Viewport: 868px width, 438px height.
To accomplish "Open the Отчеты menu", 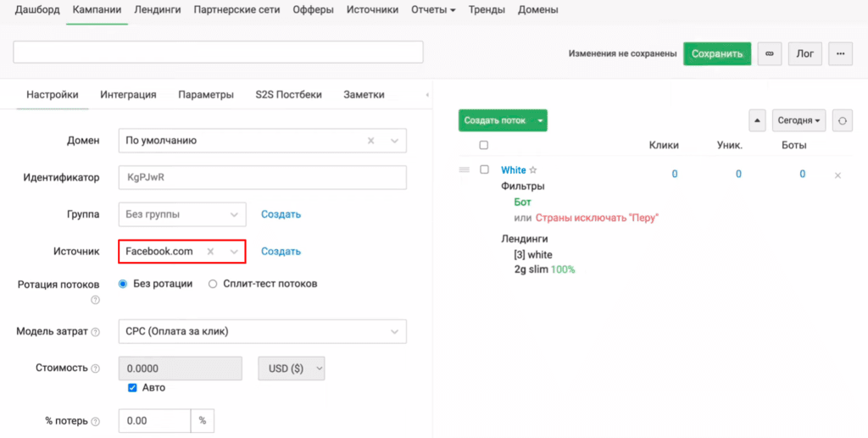I will point(433,10).
